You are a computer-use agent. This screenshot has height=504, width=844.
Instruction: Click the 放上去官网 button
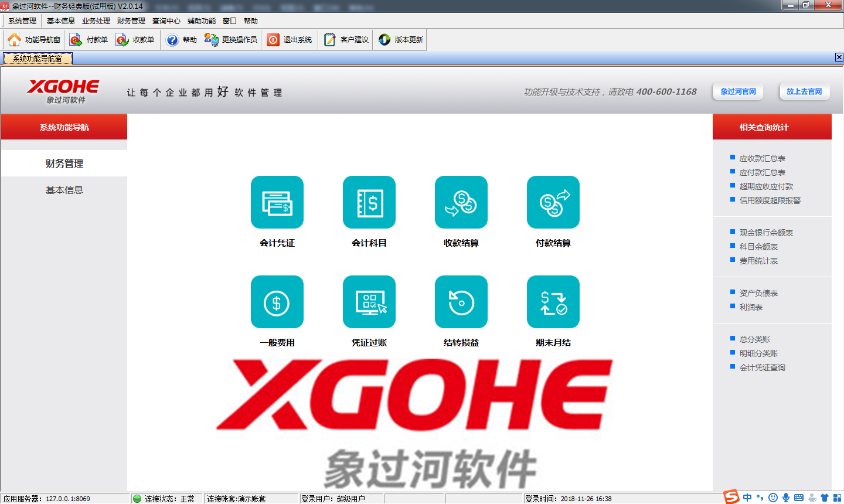[804, 91]
